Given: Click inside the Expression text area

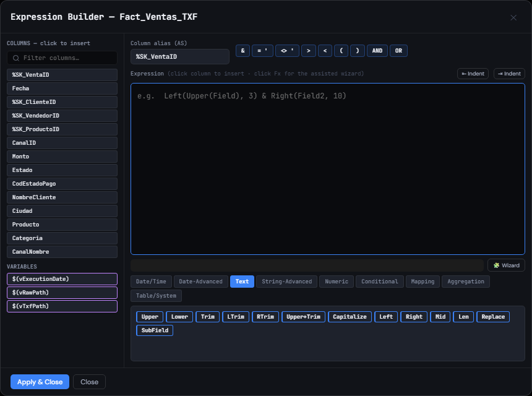Looking at the screenshot, I should pos(328,169).
